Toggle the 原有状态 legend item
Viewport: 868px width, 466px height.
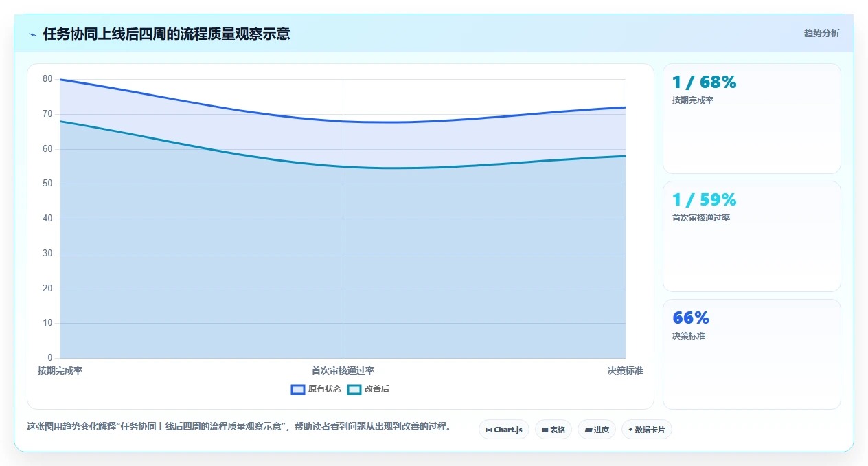[x=316, y=389]
